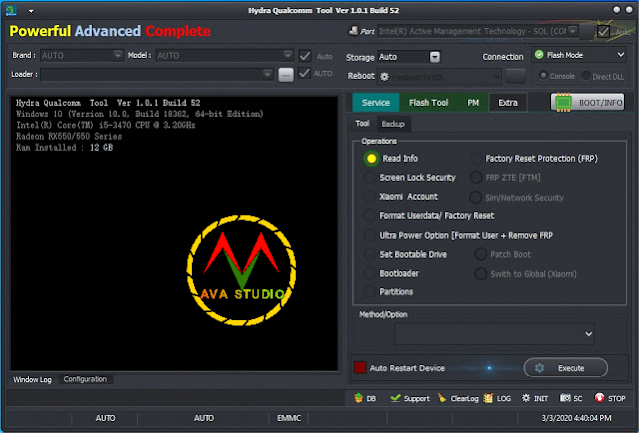Click the Support checkmark icon

[x=395, y=398]
